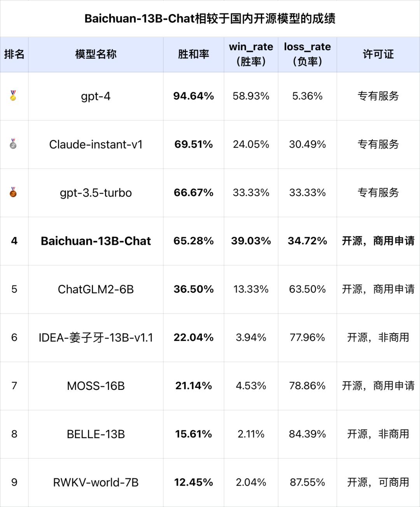Click the ChatGLM2-6B model name
Viewport: 420px width, 507px height.
(96, 289)
